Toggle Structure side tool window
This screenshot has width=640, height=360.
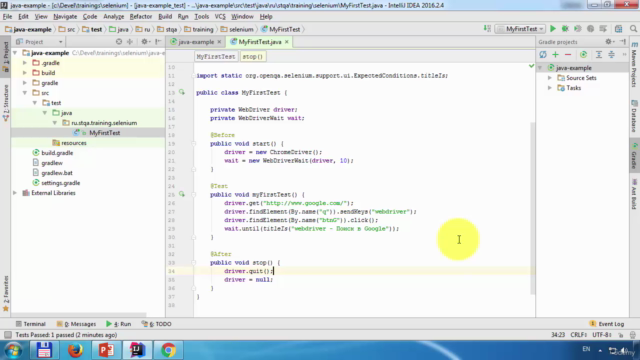coord(6,103)
